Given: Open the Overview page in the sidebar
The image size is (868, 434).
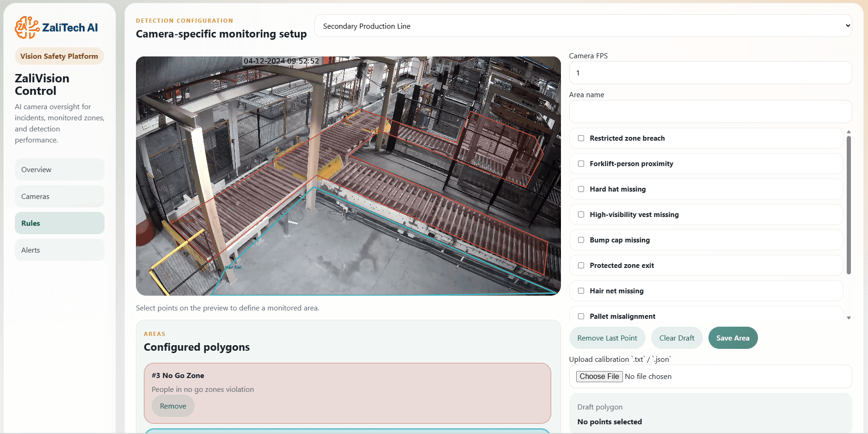Looking at the screenshot, I should tap(59, 169).
